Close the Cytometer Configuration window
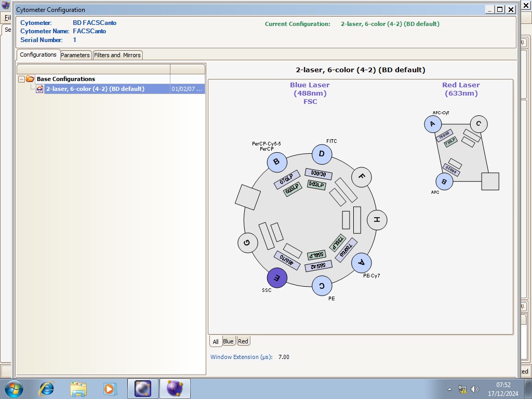Screen dimensions: 532x399 tap(511, 9)
